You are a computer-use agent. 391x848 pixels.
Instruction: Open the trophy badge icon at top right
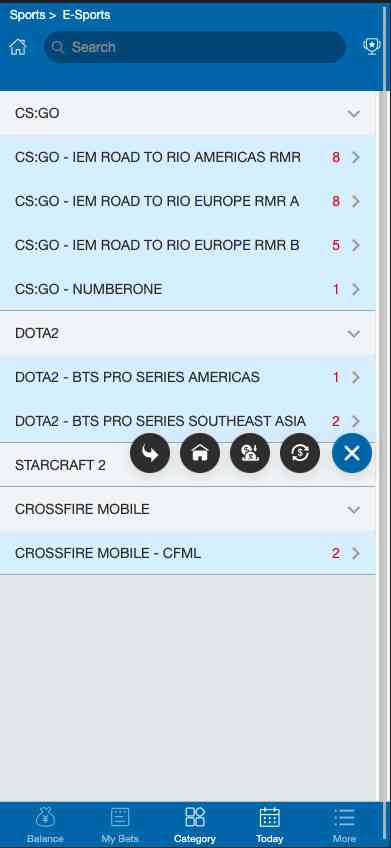(x=372, y=47)
